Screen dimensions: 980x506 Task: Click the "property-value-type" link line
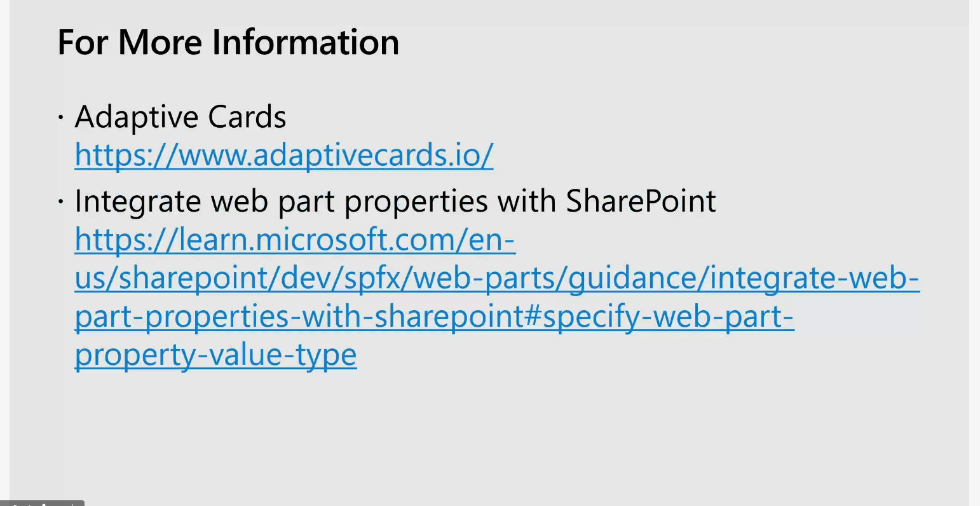coord(215,355)
